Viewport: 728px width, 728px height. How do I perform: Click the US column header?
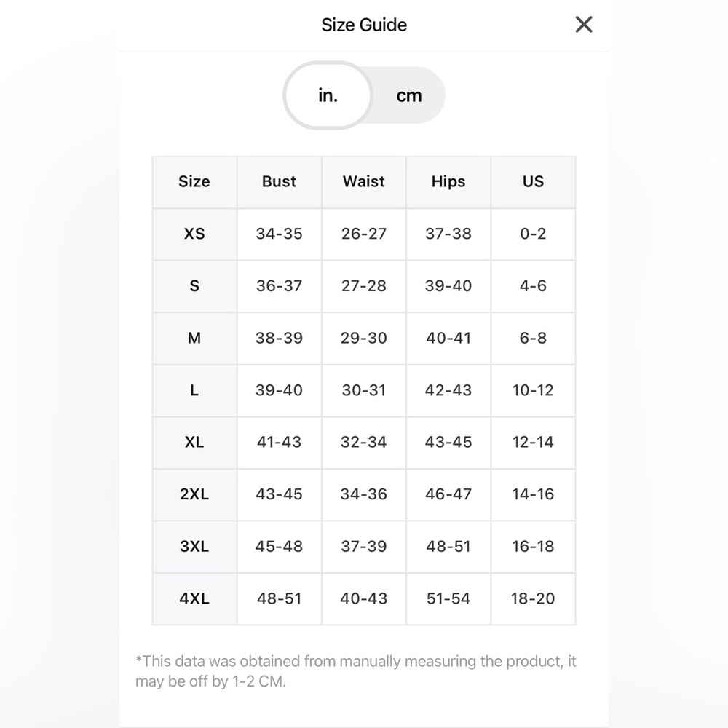(533, 181)
